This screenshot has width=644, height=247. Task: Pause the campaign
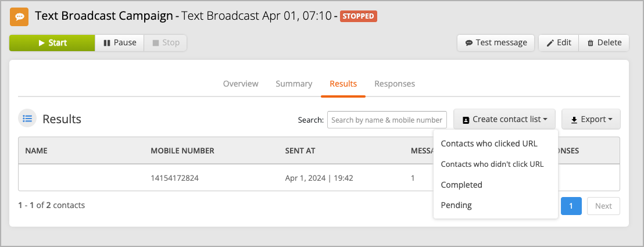[120, 43]
